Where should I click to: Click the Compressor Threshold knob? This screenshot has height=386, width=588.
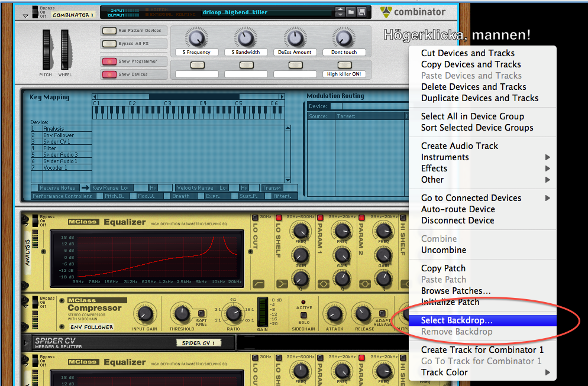[182, 314]
